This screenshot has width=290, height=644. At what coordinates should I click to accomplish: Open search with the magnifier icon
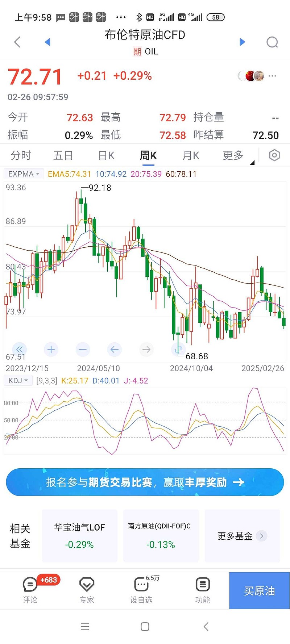pos(272,42)
